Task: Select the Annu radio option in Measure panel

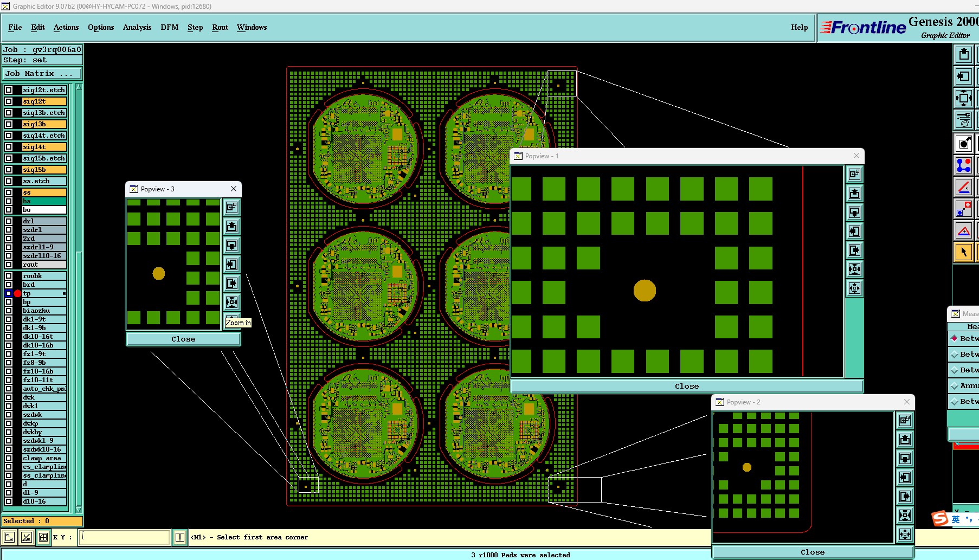Action: [954, 385]
